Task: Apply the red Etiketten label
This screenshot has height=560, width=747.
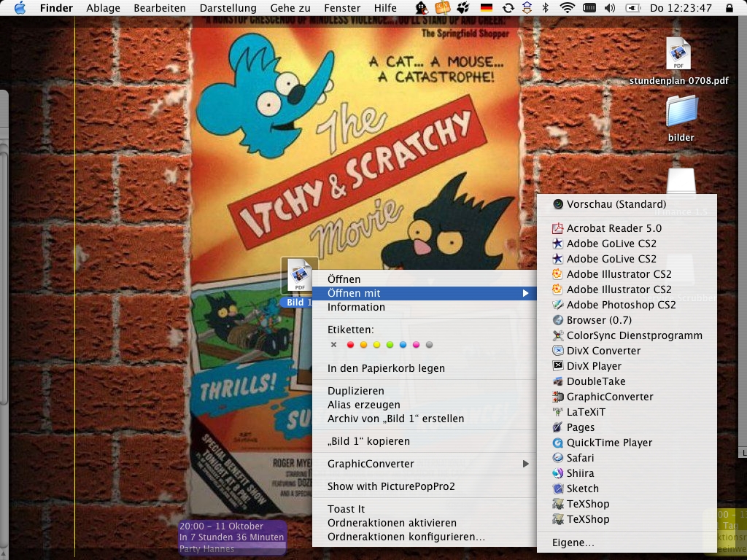Action: pyautogui.click(x=351, y=345)
